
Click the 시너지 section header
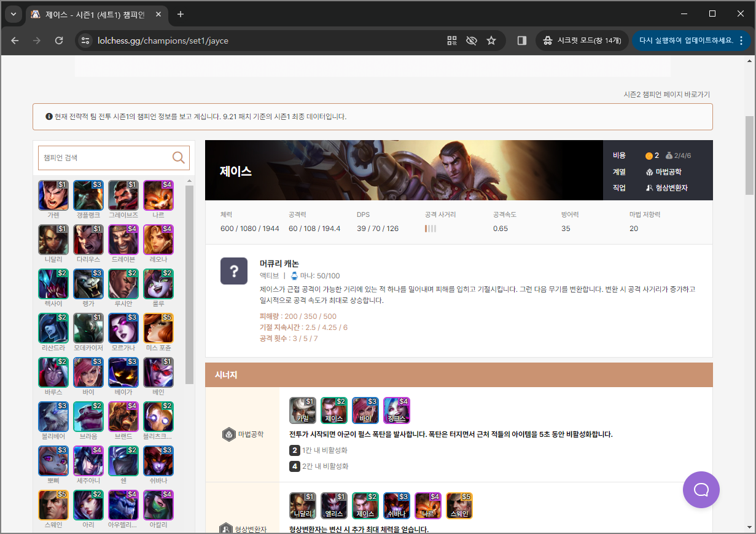point(459,375)
